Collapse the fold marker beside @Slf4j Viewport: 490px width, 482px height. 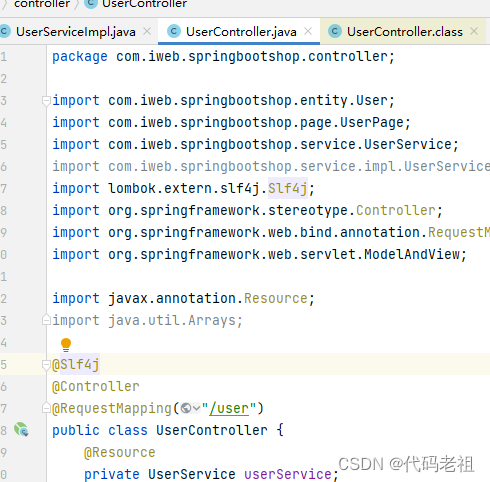point(46,365)
